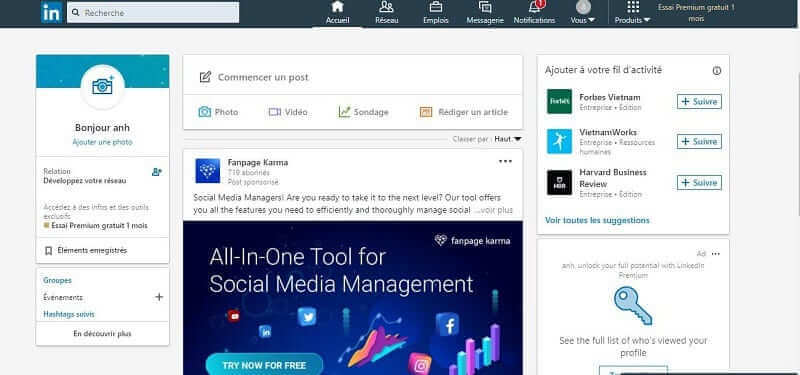Open Notifications with red badge
The height and width of the screenshot is (375, 800).
[x=534, y=13]
